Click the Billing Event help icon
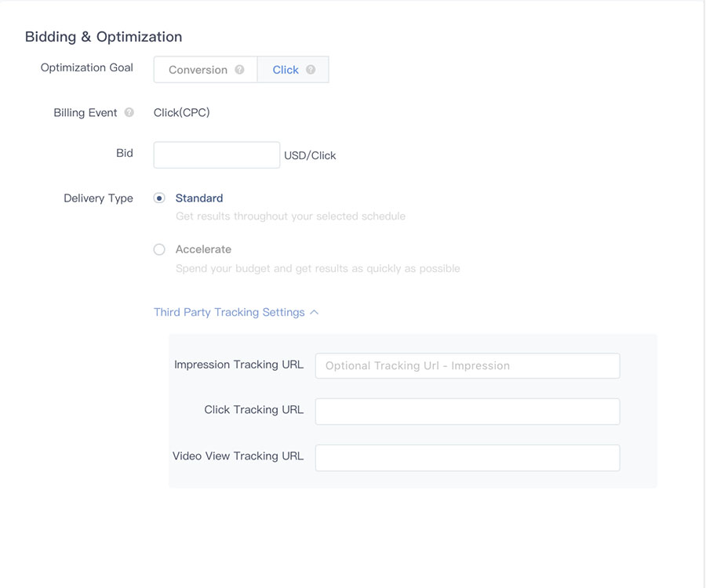This screenshot has width=706, height=588. 128,112
